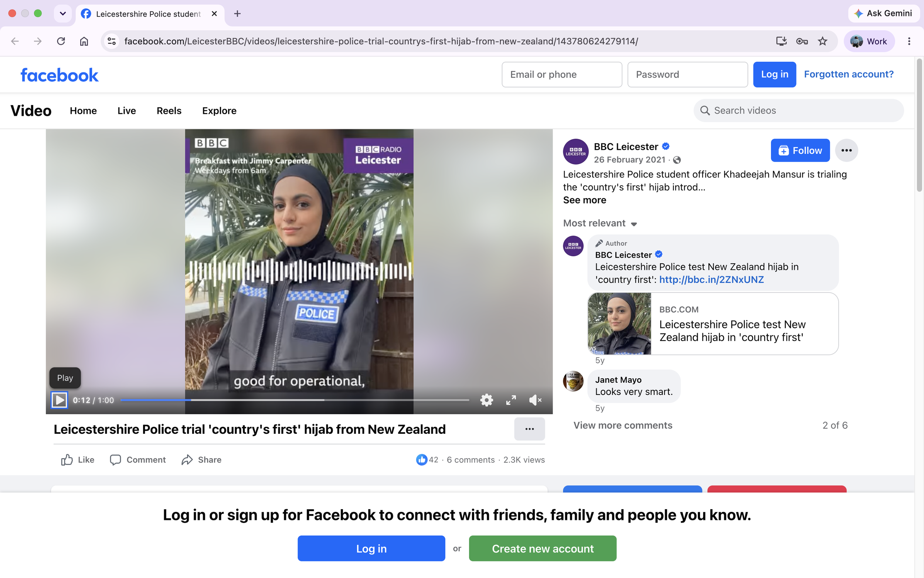Viewport: 924px width, 578px height.
Task: Click Create new account button
Action: [x=543, y=548]
